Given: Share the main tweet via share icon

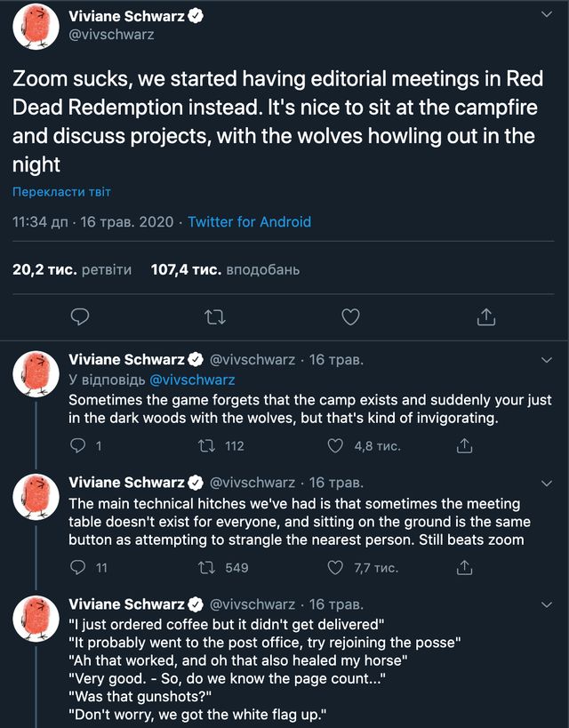Looking at the screenshot, I should [x=485, y=316].
